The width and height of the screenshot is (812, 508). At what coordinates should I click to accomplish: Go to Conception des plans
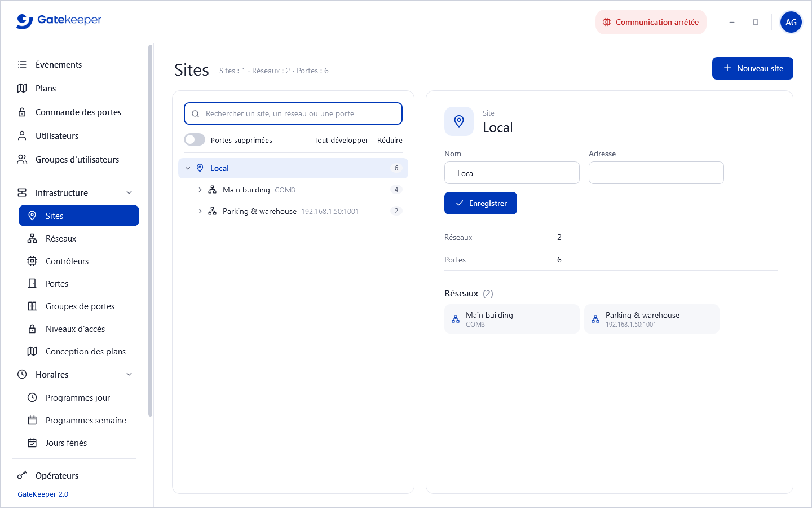click(x=79, y=351)
